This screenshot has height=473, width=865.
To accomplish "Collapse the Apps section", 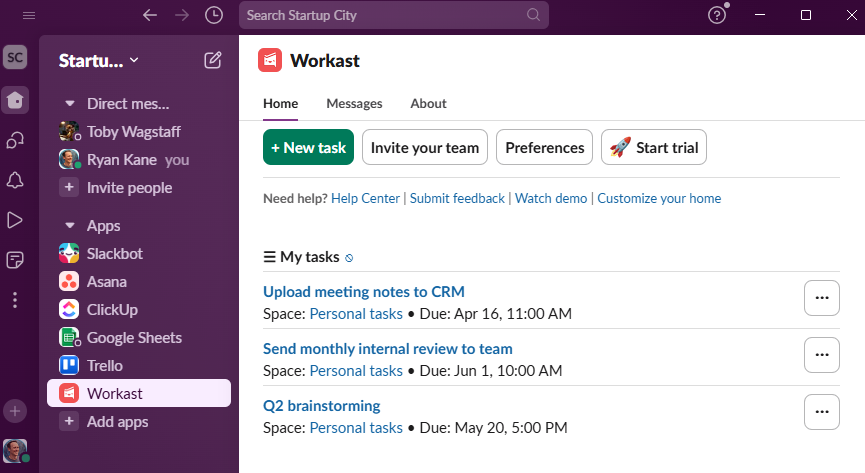I will point(69,226).
